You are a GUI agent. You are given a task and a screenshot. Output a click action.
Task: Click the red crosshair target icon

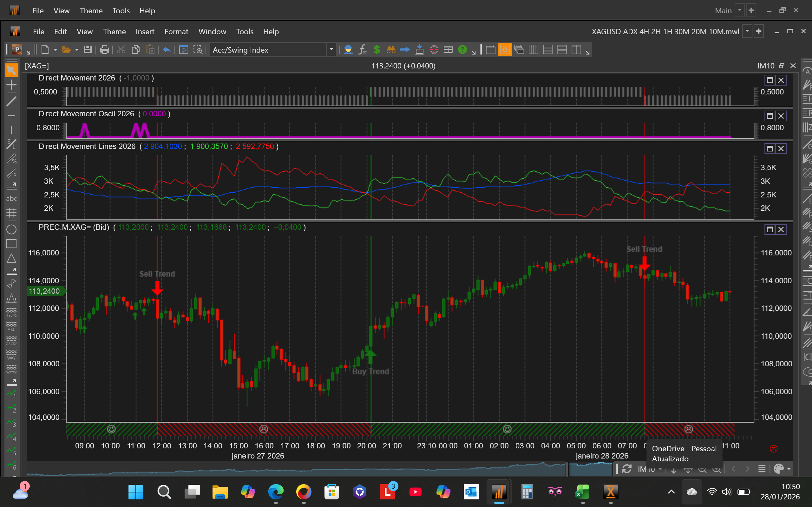click(x=434, y=50)
